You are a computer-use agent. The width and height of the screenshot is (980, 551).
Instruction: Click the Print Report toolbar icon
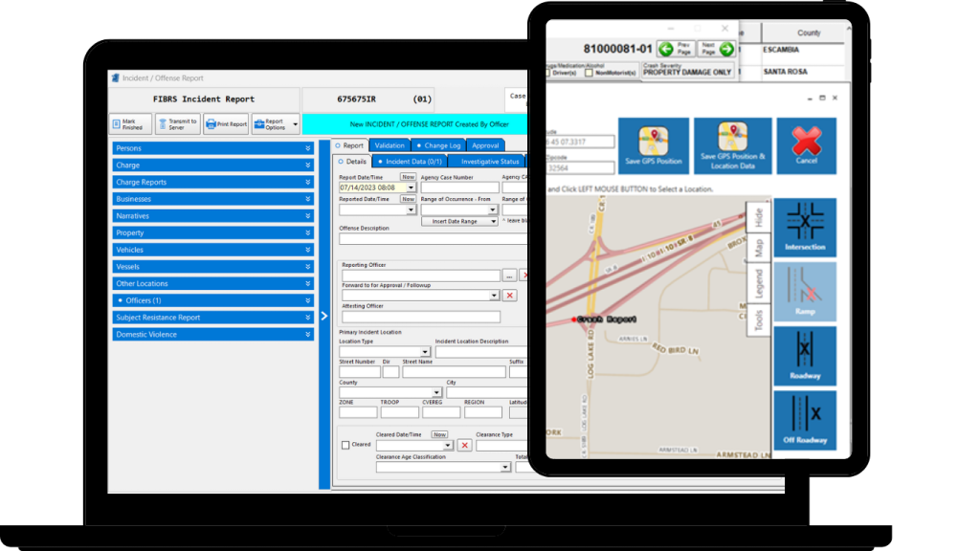click(x=226, y=123)
